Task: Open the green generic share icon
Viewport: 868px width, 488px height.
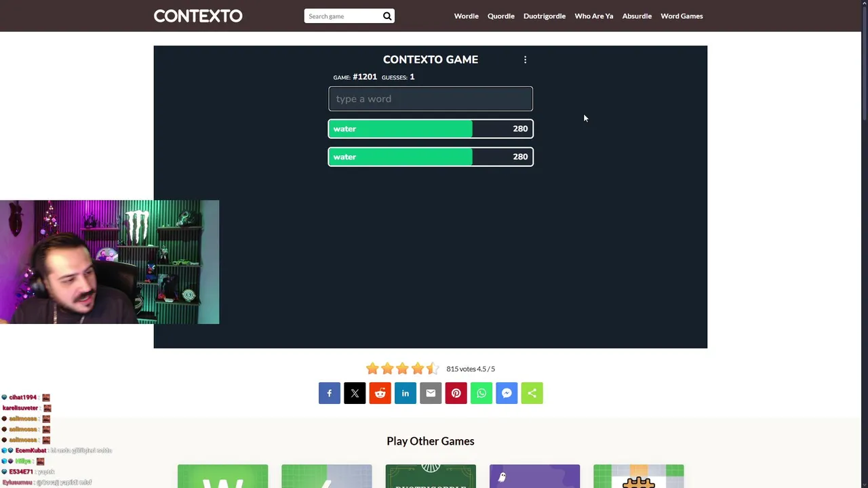Action: (532, 393)
